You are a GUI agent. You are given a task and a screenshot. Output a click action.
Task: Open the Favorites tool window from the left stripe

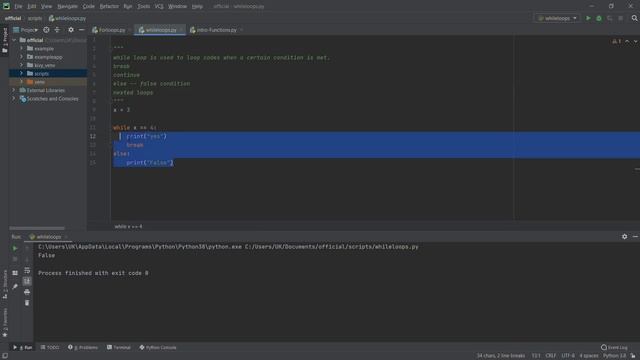tap(5, 322)
